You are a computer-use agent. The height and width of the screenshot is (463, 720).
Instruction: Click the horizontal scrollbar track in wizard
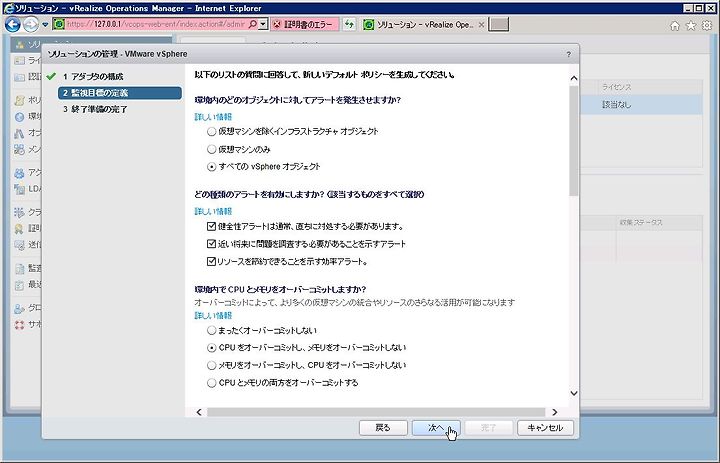coord(376,412)
